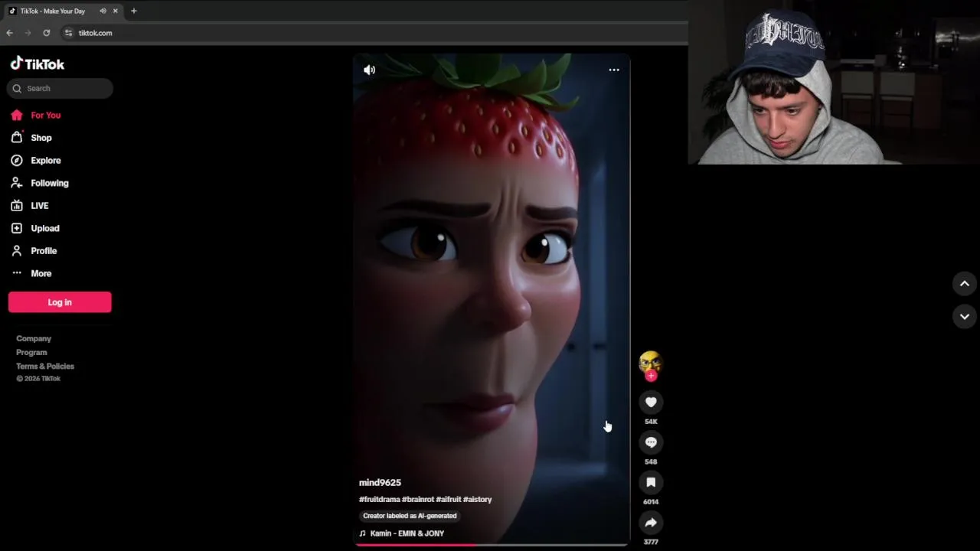The height and width of the screenshot is (551, 980).
Task: Click the 6014 saves count
Action: [651, 502]
